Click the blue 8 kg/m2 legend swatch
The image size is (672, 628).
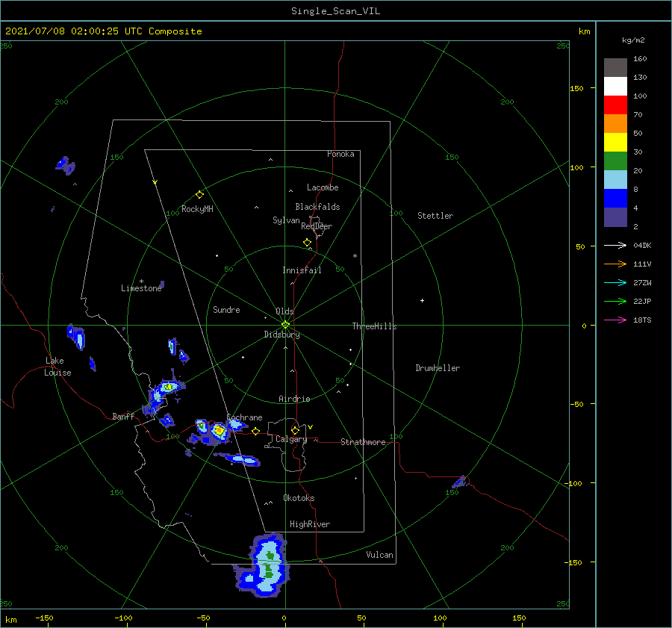[615, 198]
